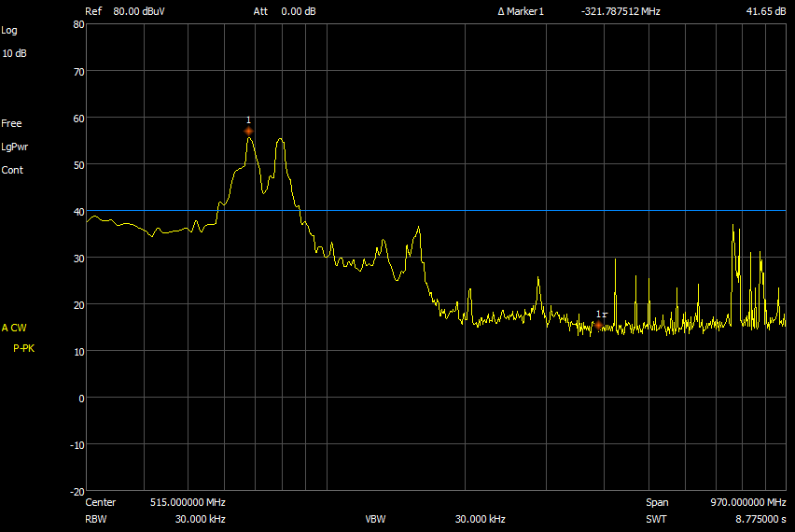Click the -321.787512 MHz delta frequency readout

(621, 11)
